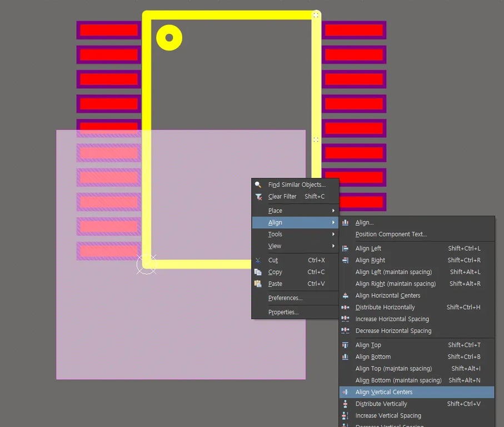Select Align Right (maintain spacing)
Screen dimensions: 504x427
click(x=417, y=284)
